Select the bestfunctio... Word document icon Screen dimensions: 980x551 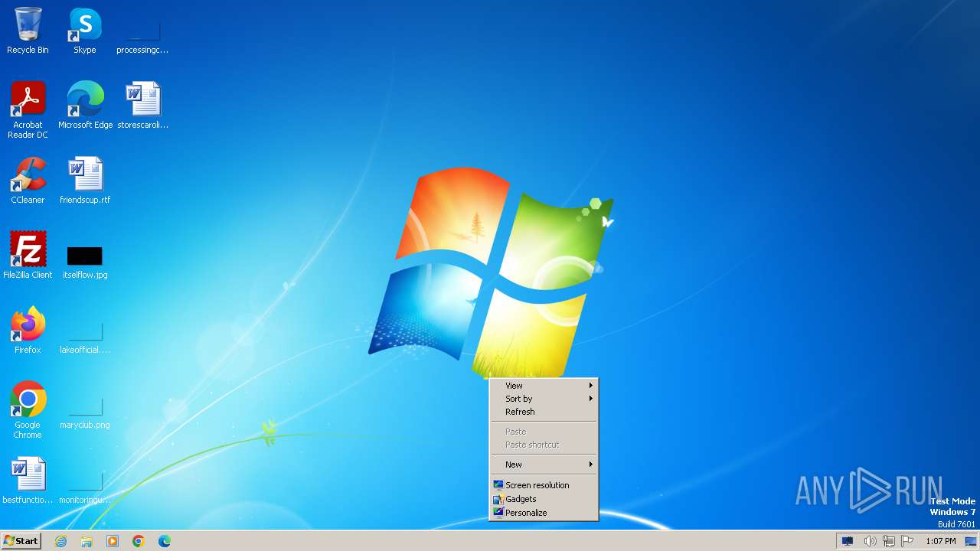click(28, 481)
